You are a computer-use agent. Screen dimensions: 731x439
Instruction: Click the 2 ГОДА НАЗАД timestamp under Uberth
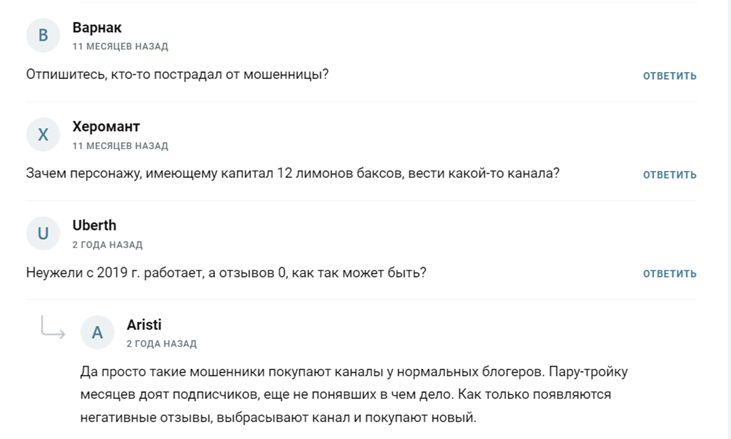[x=107, y=245]
